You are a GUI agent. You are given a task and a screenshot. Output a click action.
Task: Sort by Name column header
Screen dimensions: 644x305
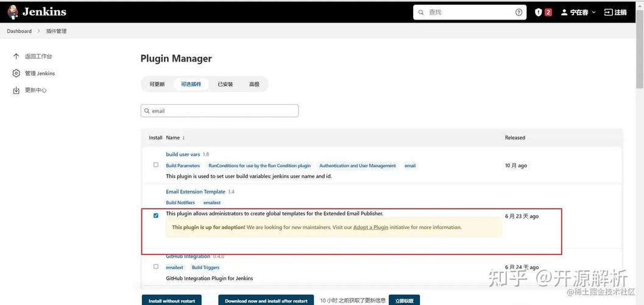pyautogui.click(x=175, y=138)
